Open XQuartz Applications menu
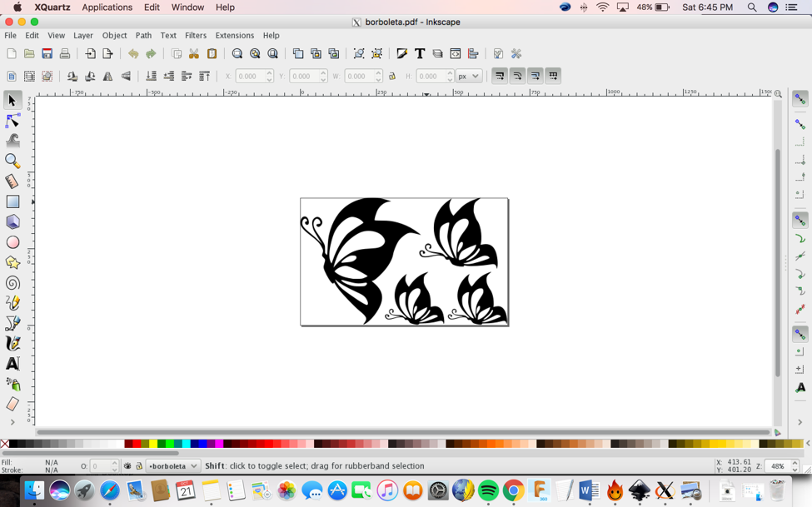 (x=107, y=7)
